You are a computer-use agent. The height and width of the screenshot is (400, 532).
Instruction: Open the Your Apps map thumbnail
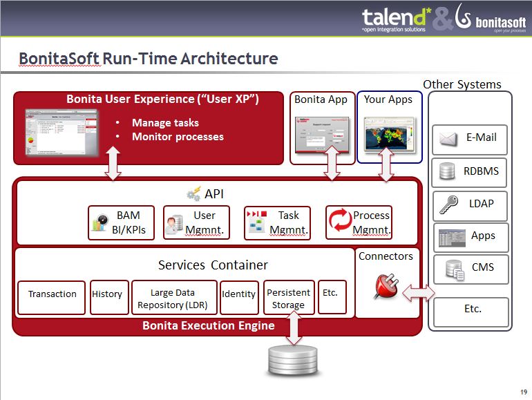point(390,134)
